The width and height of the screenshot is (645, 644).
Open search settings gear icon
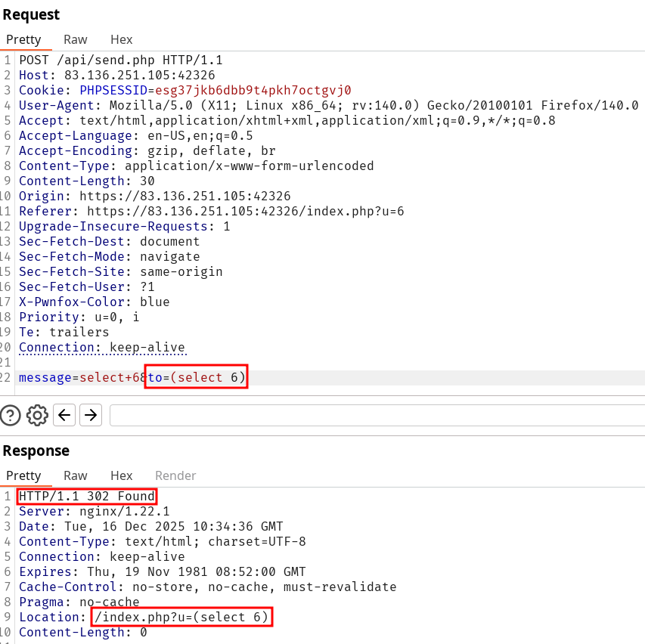point(37,415)
